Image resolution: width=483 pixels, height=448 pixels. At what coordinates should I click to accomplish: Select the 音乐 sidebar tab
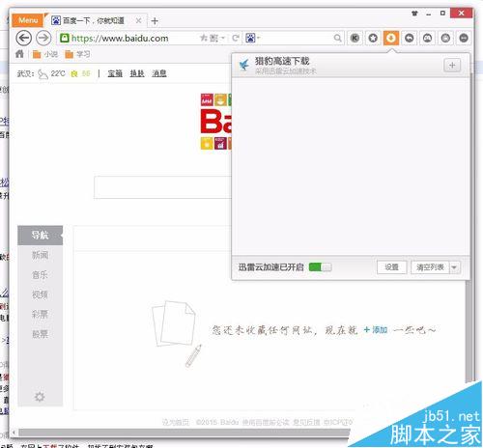click(40, 275)
